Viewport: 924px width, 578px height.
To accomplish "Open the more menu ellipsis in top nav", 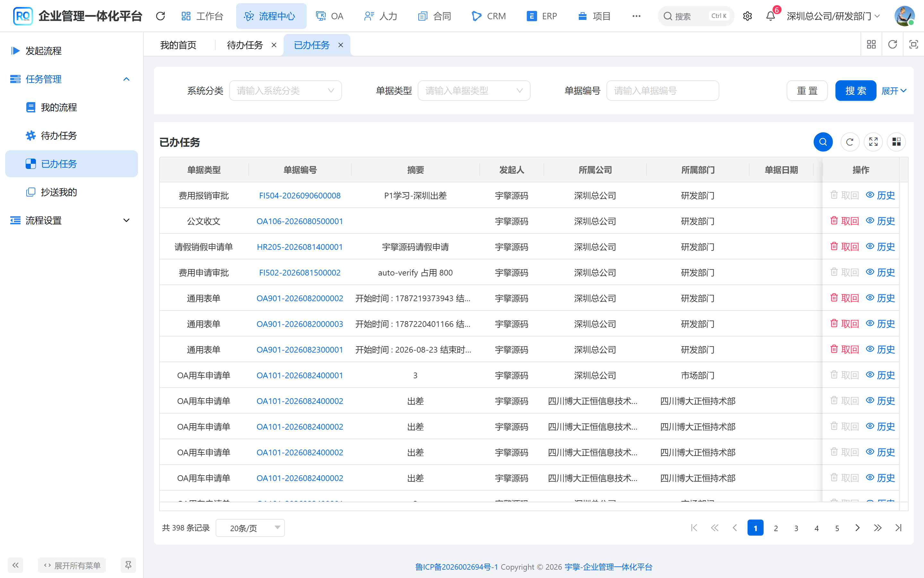I will [x=636, y=16].
